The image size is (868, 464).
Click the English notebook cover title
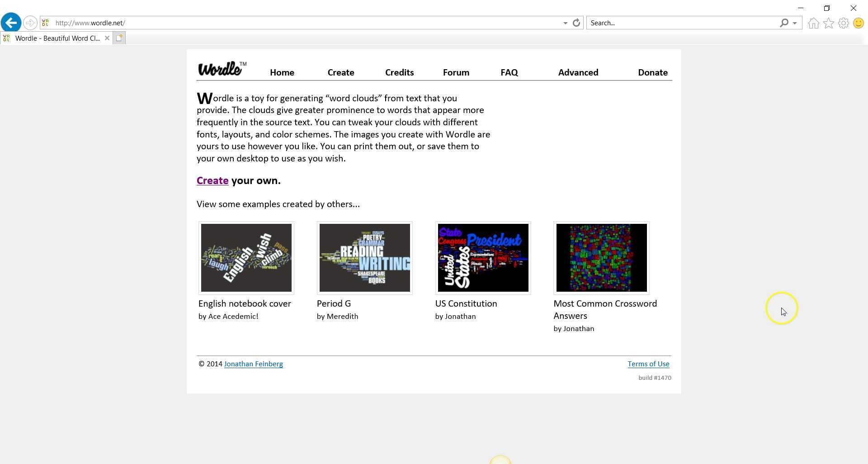245,303
